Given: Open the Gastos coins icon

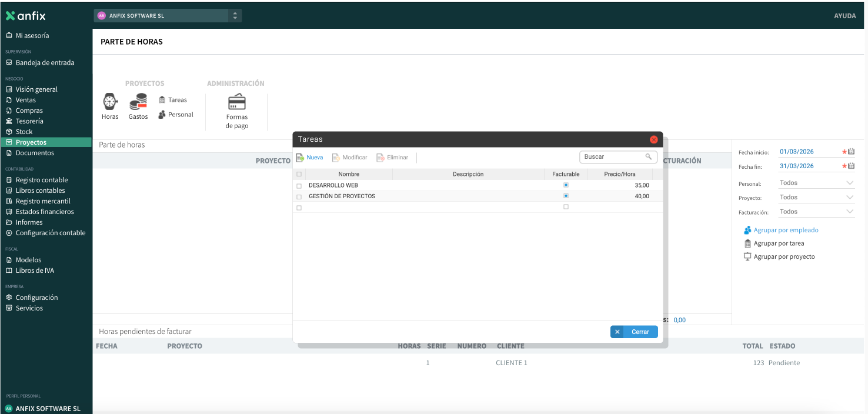Looking at the screenshot, I should 138,102.
